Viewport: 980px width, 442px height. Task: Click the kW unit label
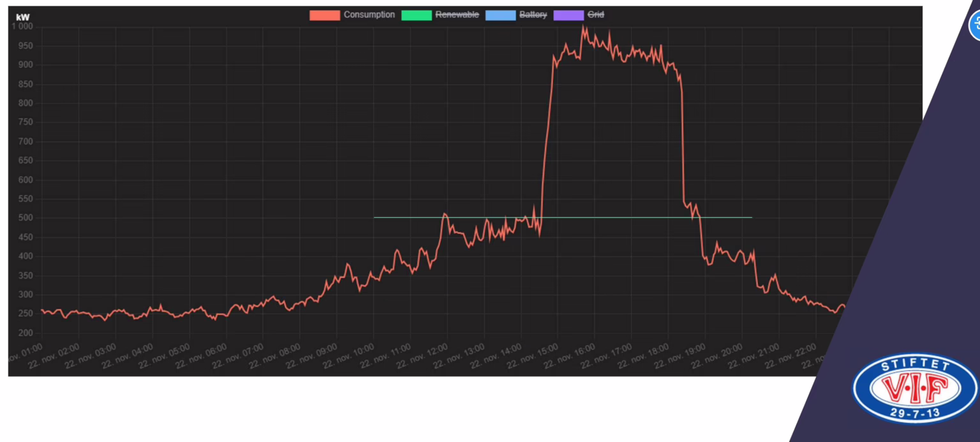(x=23, y=17)
